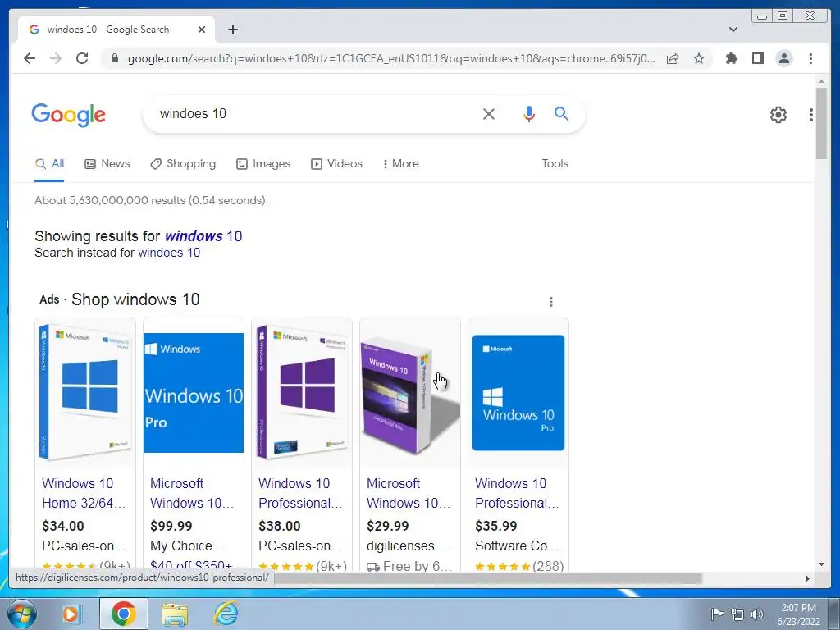The width and height of the screenshot is (840, 630).
Task: Open $99.99 Microsoft Windows 10 ad link
Action: click(x=192, y=493)
